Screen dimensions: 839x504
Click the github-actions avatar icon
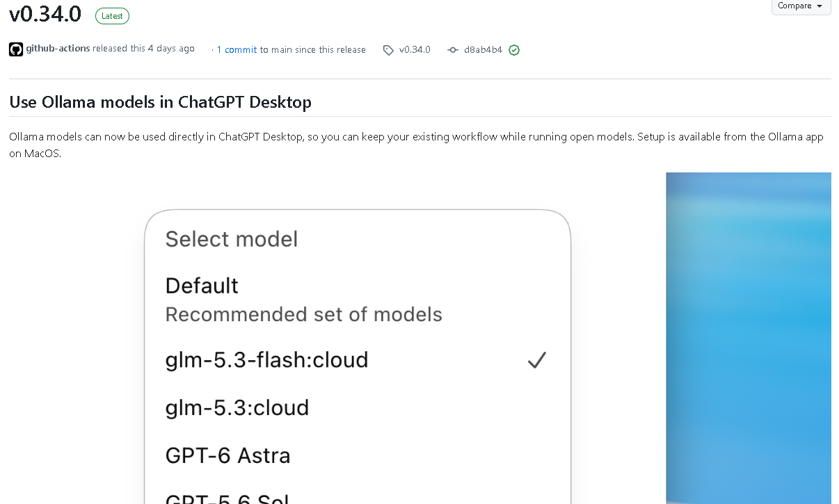point(16,49)
